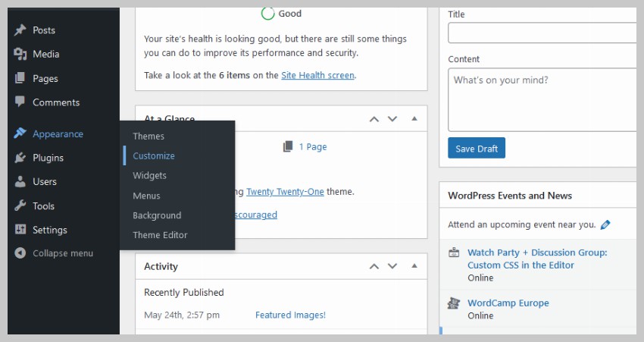Click the Appearance paintbrush icon

[x=20, y=133]
